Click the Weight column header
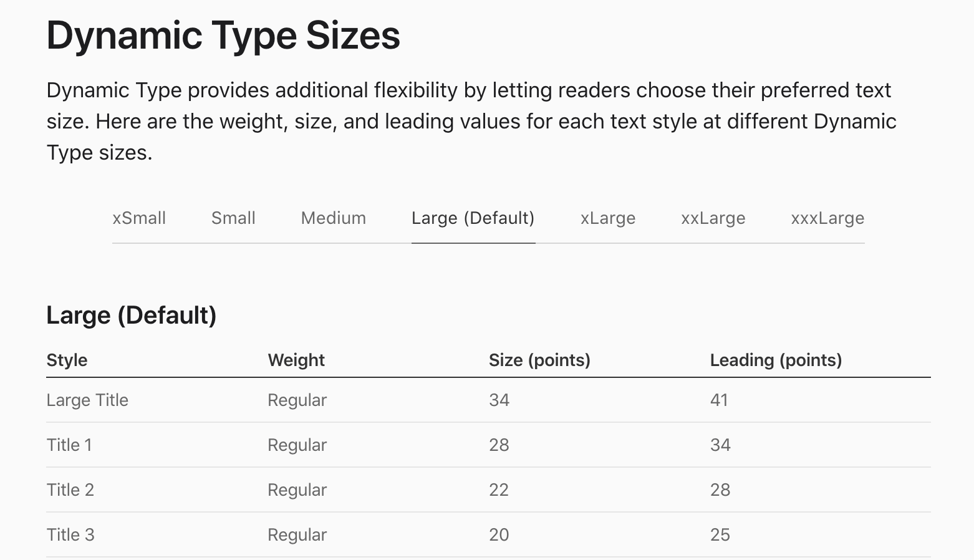Viewport: 974px width, 560px height. (296, 360)
